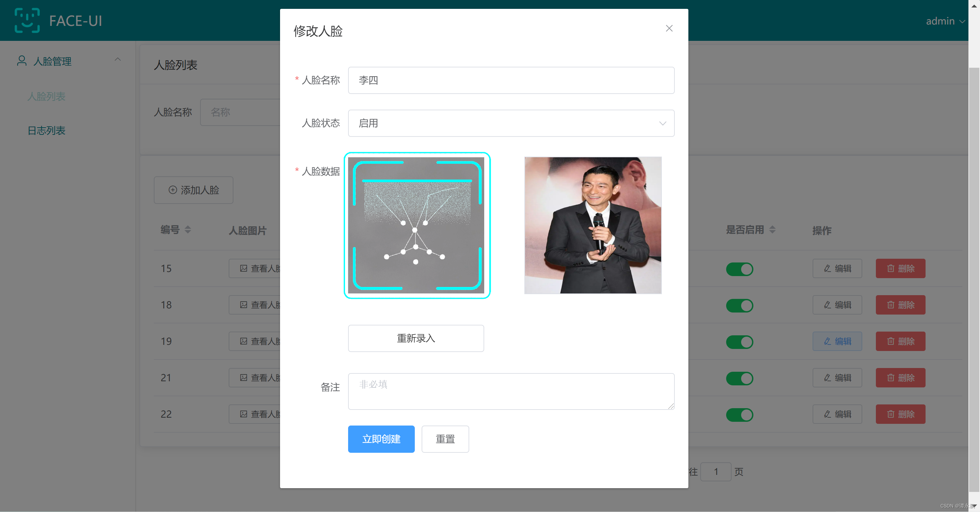The height and width of the screenshot is (512, 980).
Task: Click the admin dropdown arrow
Action: (963, 21)
